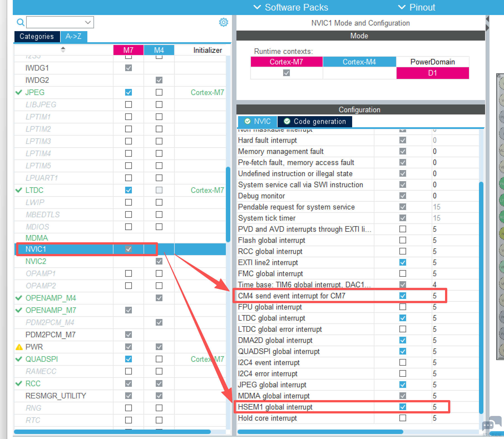Check the M7 box for LWIP

point(128,202)
